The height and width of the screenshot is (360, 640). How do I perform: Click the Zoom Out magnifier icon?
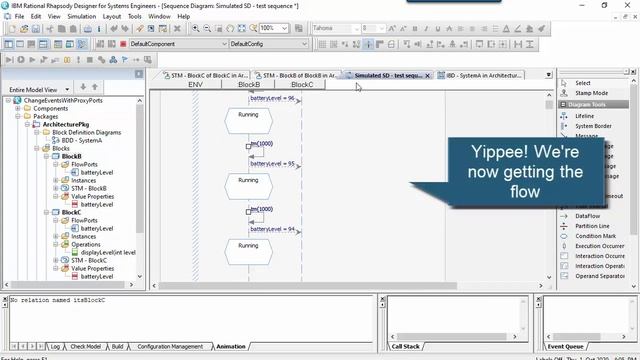[x=207, y=29]
